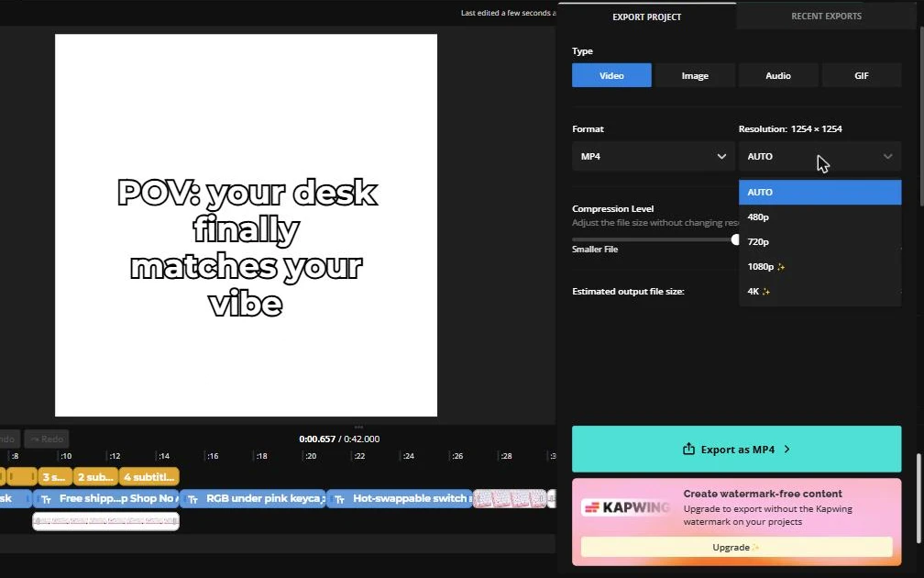The image size is (924, 578).
Task: Click the 'Create watermark-free content' heading
Action: [763, 494]
